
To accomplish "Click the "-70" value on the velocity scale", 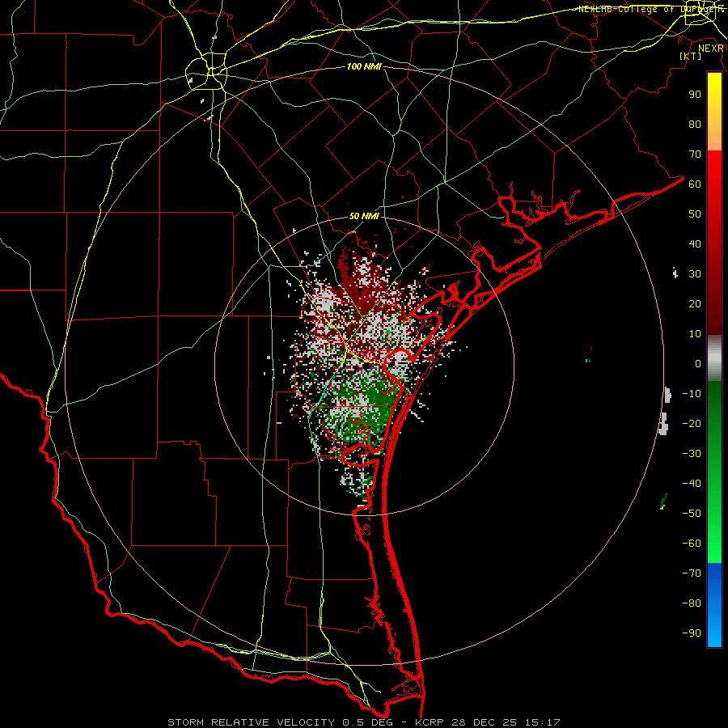I will click(x=692, y=574).
